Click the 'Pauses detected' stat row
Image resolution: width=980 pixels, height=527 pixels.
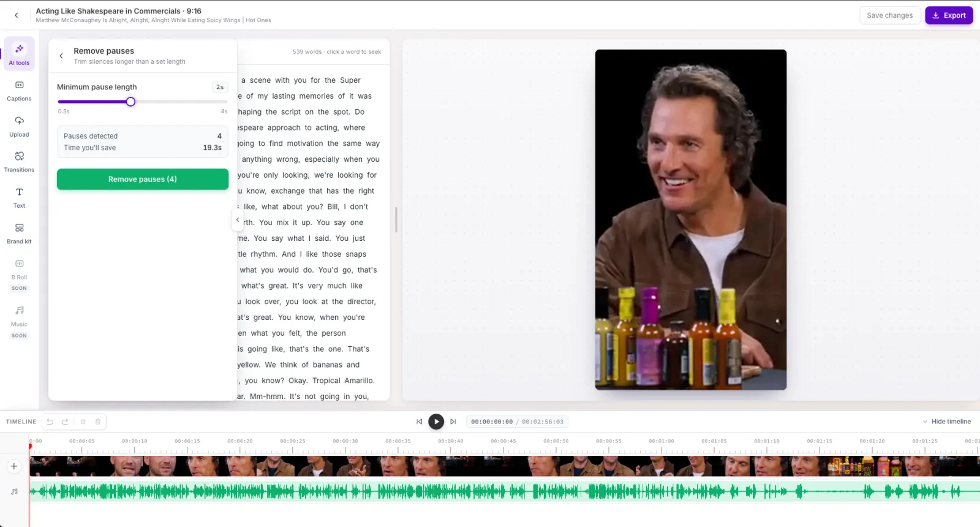click(x=143, y=136)
